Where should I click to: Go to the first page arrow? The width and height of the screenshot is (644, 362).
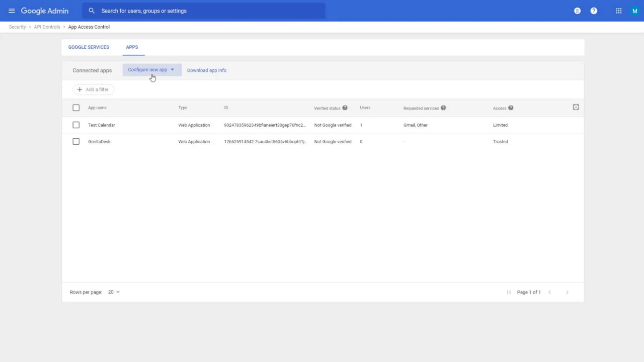coord(509,292)
